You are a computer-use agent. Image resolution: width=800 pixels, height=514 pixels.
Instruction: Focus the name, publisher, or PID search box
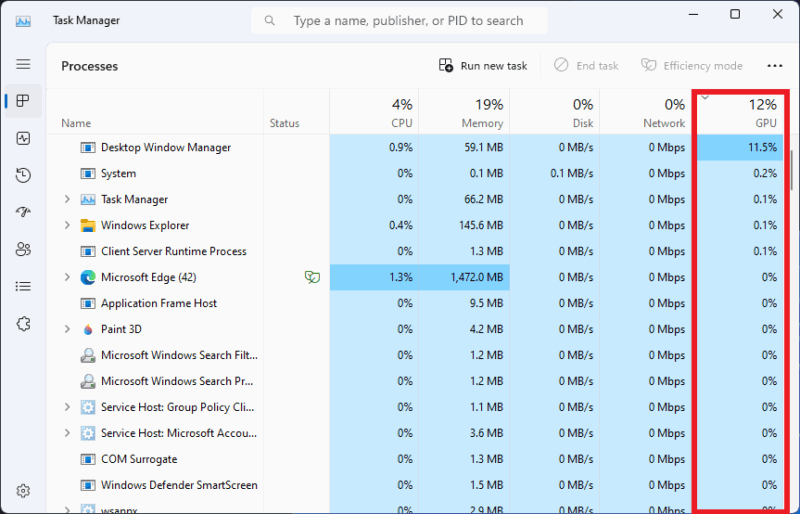coord(399,21)
